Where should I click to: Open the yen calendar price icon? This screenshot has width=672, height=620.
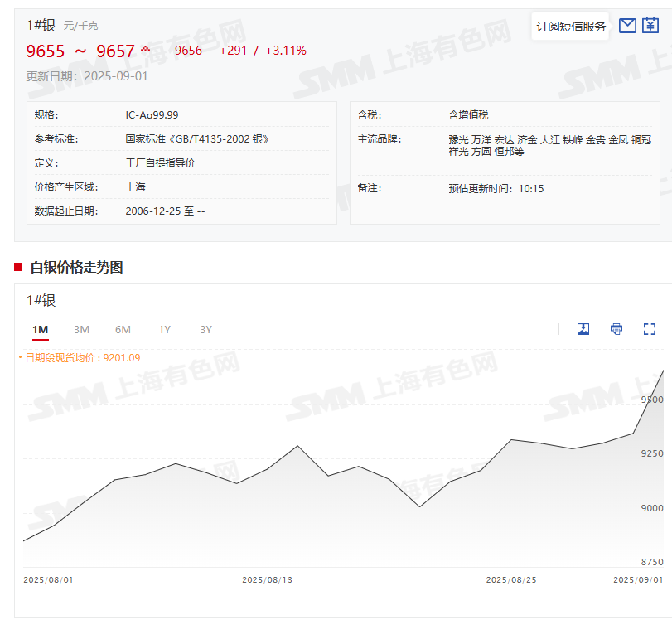[650, 26]
